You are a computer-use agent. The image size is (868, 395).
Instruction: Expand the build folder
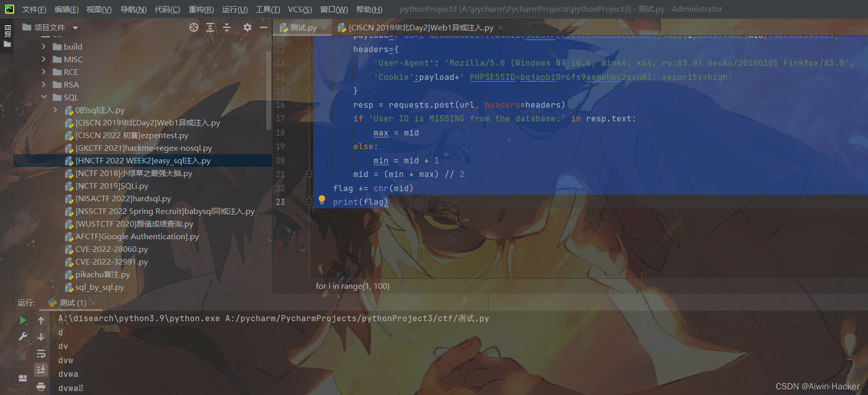point(44,47)
